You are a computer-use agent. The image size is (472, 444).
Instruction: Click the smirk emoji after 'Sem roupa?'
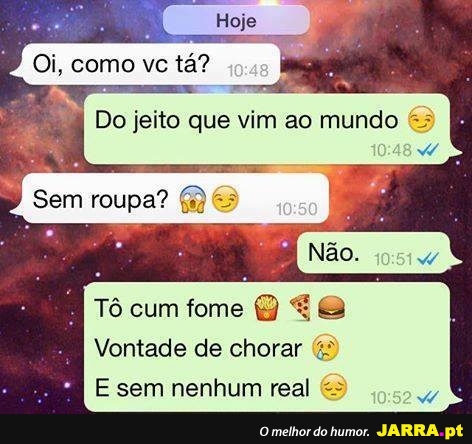[x=225, y=199]
